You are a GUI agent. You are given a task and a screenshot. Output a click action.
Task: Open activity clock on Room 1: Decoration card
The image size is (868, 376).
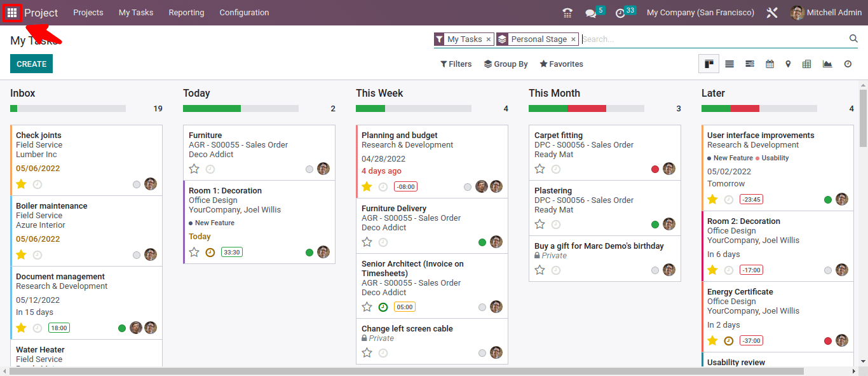(x=210, y=252)
